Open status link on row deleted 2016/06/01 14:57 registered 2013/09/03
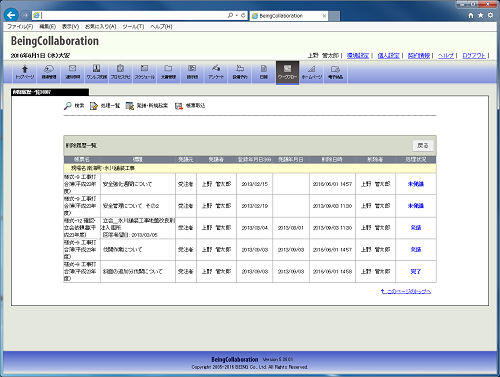The height and width of the screenshot is (377, 500). pos(416,249)
